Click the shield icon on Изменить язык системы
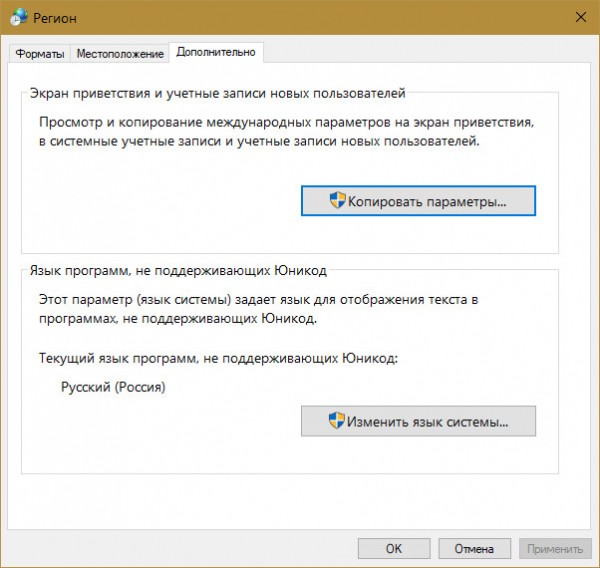 tap(337, 420)
